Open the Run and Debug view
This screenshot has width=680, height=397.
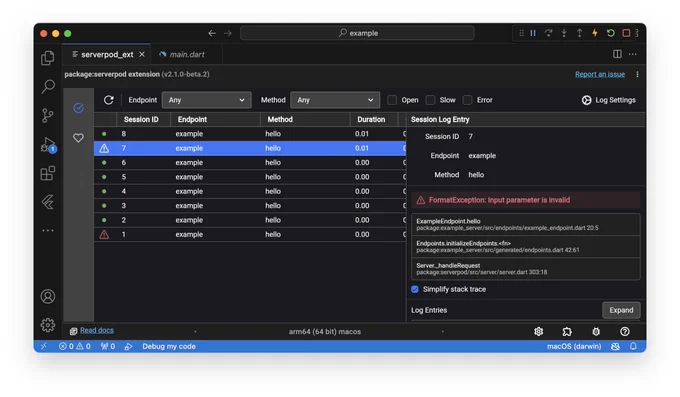(48, 144)
